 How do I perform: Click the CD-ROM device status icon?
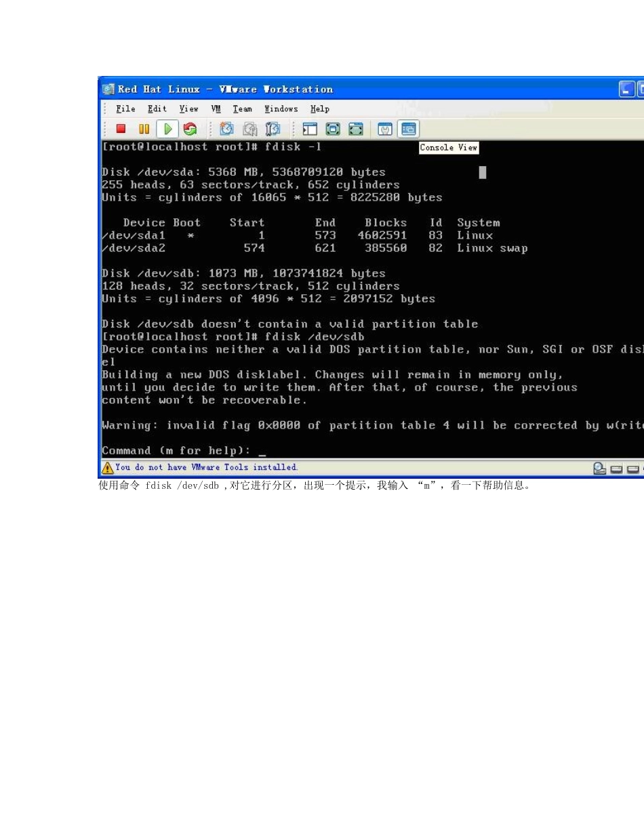coord(599,468)
